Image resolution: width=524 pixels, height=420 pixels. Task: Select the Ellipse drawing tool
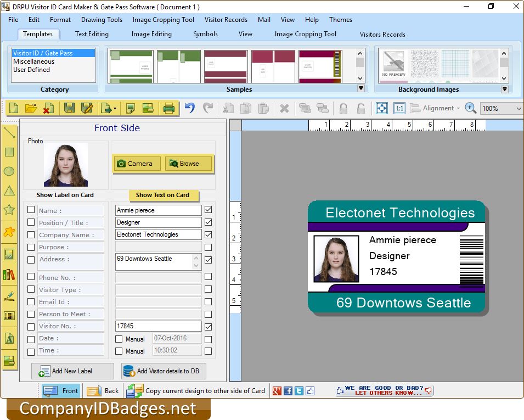click(9, 171)
